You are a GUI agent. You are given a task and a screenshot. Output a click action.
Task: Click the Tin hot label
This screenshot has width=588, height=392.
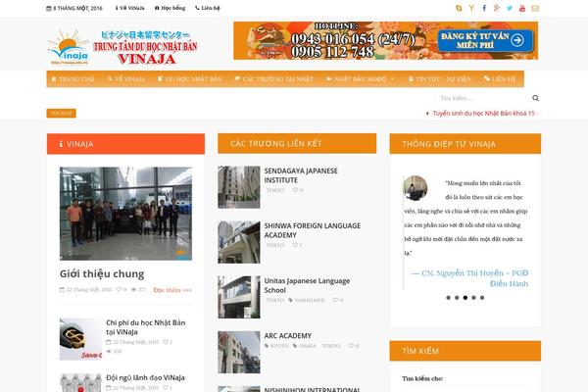(x=61, y=114)
